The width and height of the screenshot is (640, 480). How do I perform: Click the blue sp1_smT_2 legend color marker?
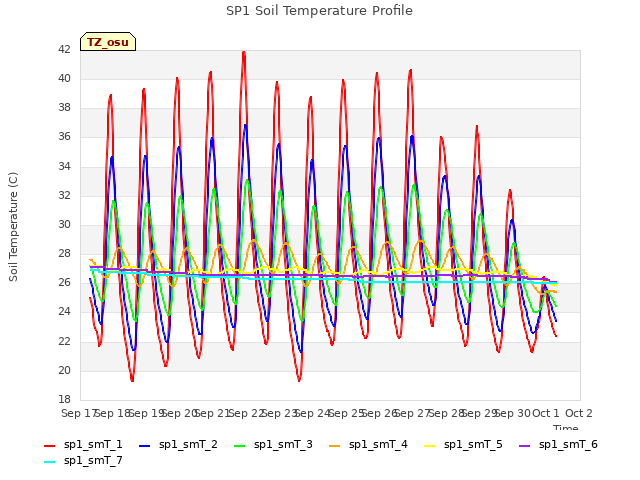tap(144, 446)
